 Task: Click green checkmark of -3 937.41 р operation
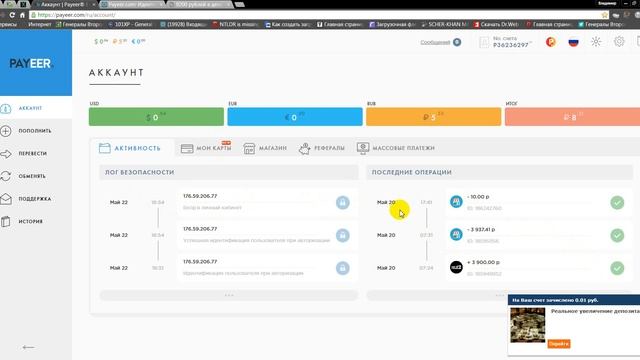617,236
